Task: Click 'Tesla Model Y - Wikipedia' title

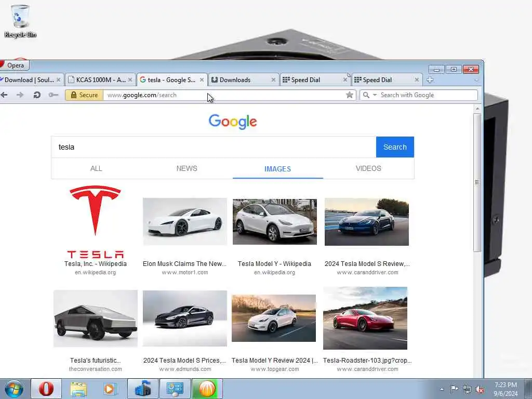Action: click(274, 263)
